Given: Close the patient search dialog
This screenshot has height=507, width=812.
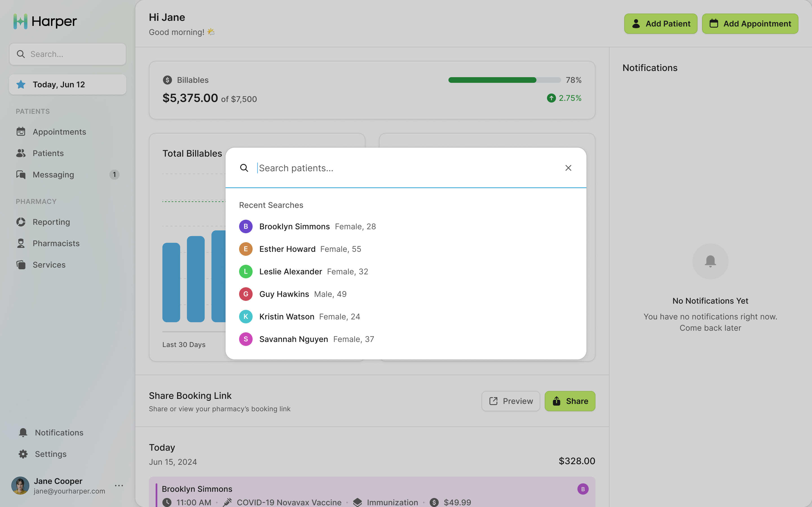Looking at the screenshot, I should [x=568, y=168].
